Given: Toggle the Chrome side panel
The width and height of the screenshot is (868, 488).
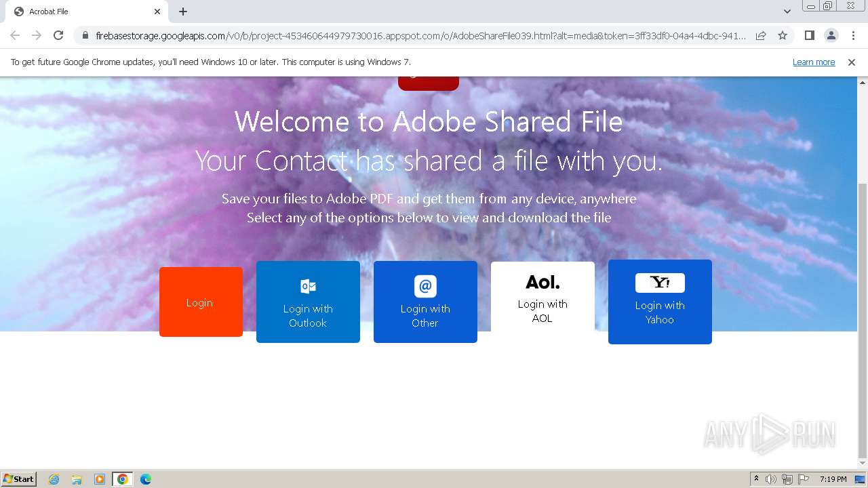Looking at the screenshot, I should [809, 35].
